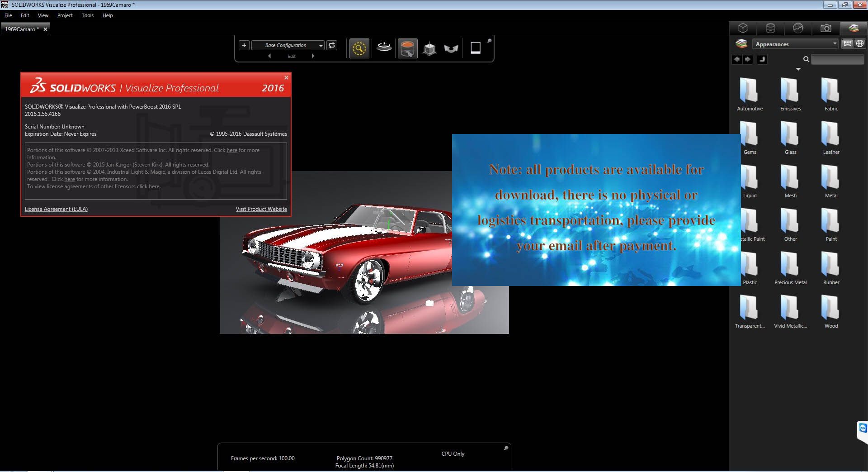Viewport: 868px width, 472px height.
Task: Open the Wood folder
Action: pos(831,311)
